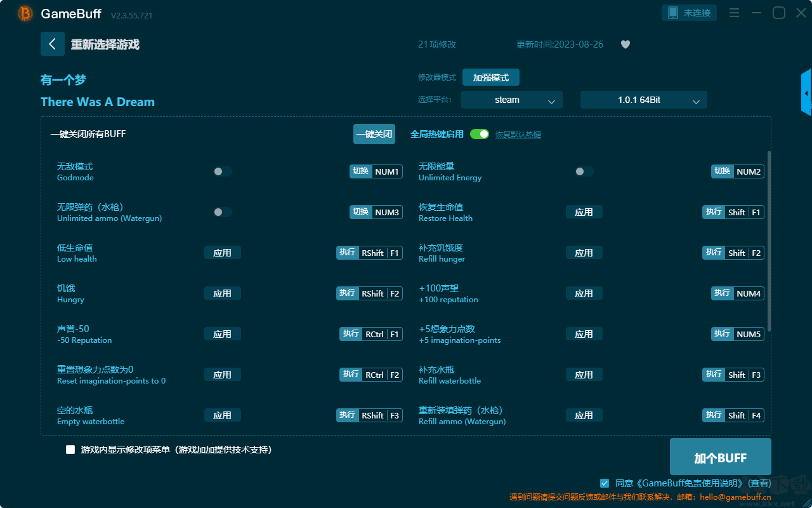Click the 一键关闭 button
812x508 pixels.
click(x=374, y=134)
